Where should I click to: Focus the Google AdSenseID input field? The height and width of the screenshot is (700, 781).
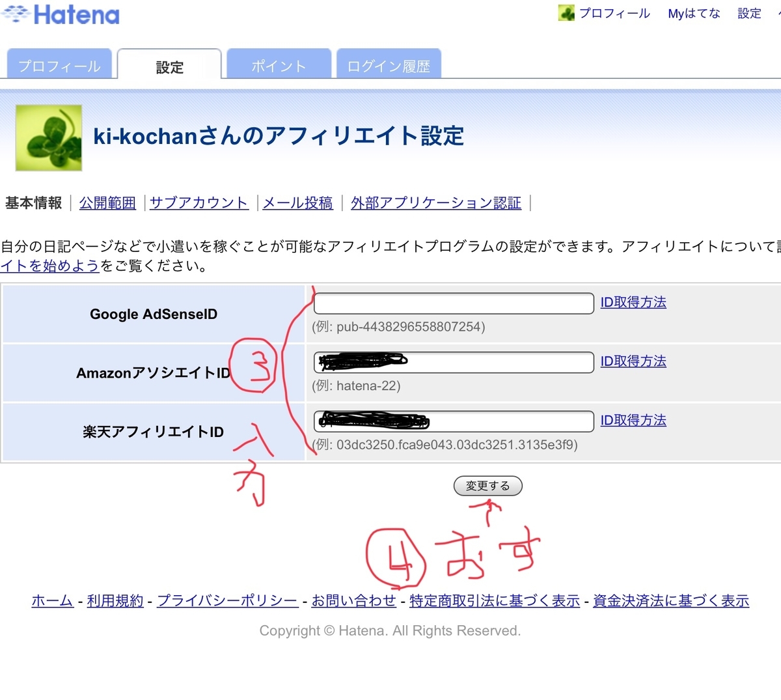(x=454, y=303)
